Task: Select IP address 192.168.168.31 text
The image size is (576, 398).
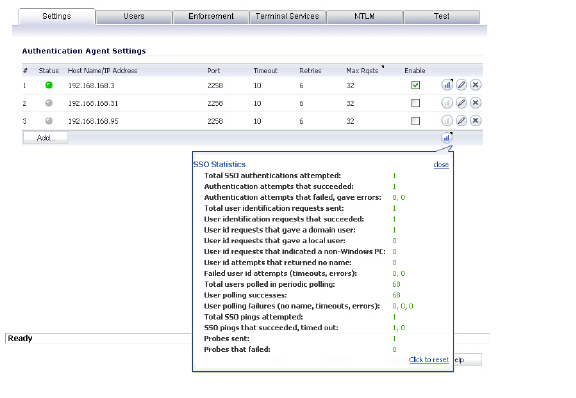Action: click(x=93, y=104)
